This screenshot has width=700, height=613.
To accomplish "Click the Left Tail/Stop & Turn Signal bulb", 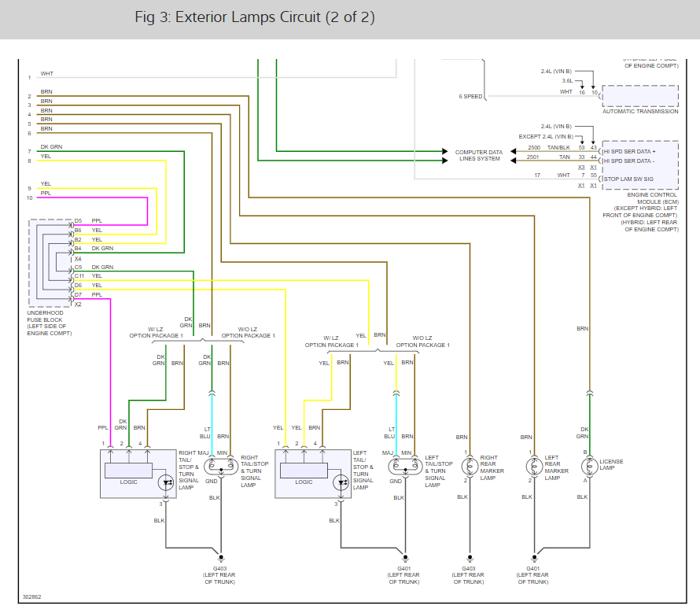I will [405, 467].
